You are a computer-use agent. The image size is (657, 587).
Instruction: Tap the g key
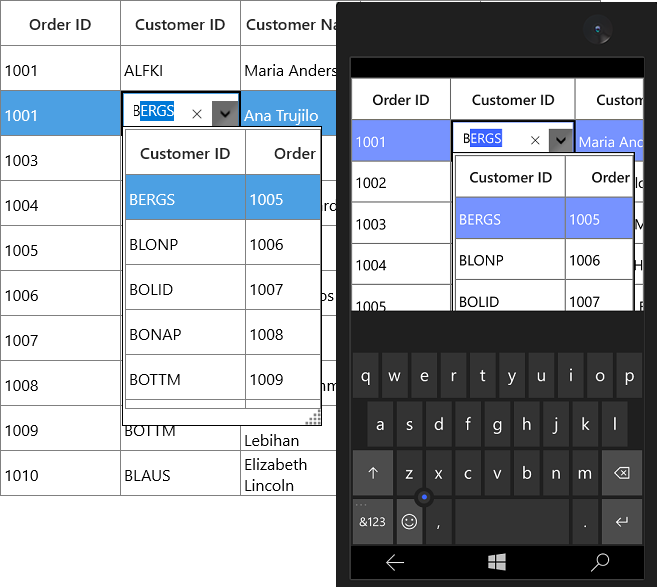(x=497, y=424)
